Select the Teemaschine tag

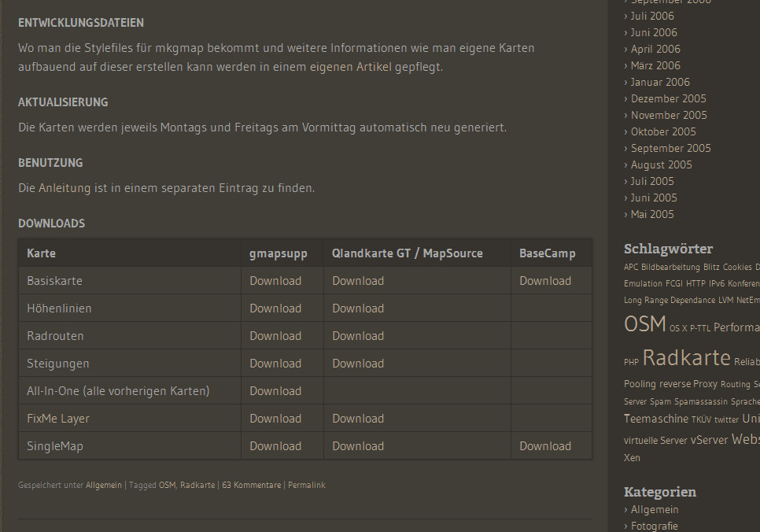pyautogui.click(x=655, y=419)
